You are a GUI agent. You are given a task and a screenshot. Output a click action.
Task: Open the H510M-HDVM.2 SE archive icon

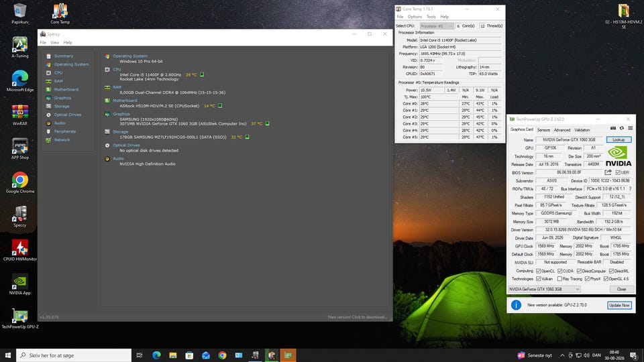point(623,16)
